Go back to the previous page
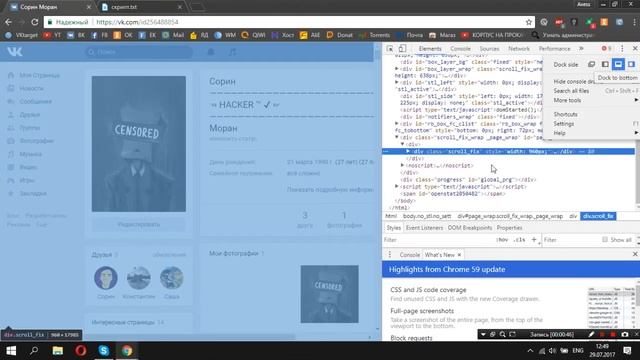This screenshot has height=360, width=640. (9, 22)
